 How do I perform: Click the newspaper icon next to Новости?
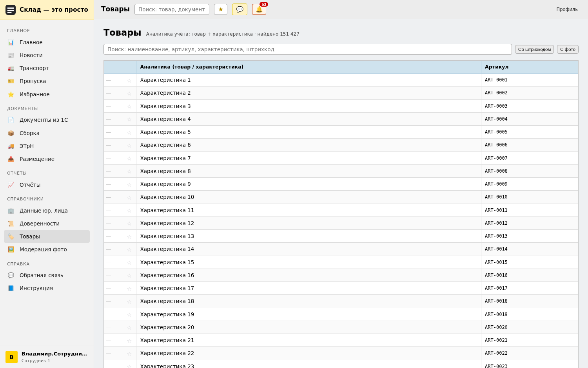pyautogui.click(x=11, y=55)
